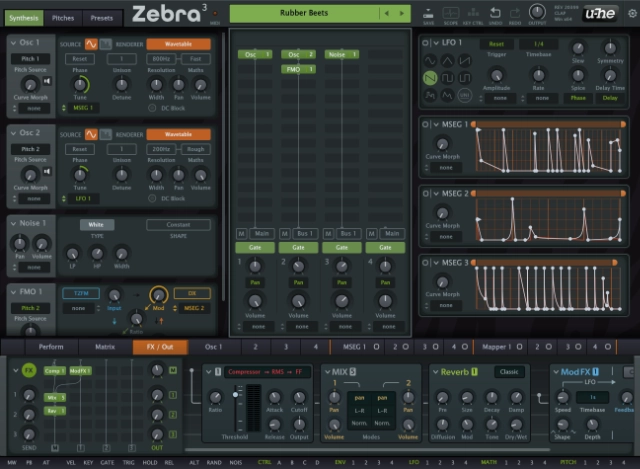This screenshot has width=640, height=469.
Task: Click the green FX circle icon
Action: [x=29, y=370]
